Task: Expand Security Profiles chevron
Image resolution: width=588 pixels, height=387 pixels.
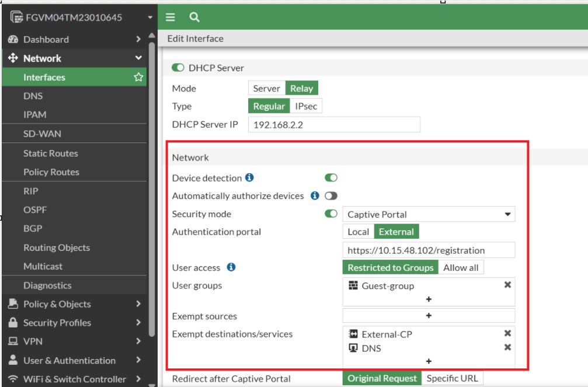Action: coord(138,322)
